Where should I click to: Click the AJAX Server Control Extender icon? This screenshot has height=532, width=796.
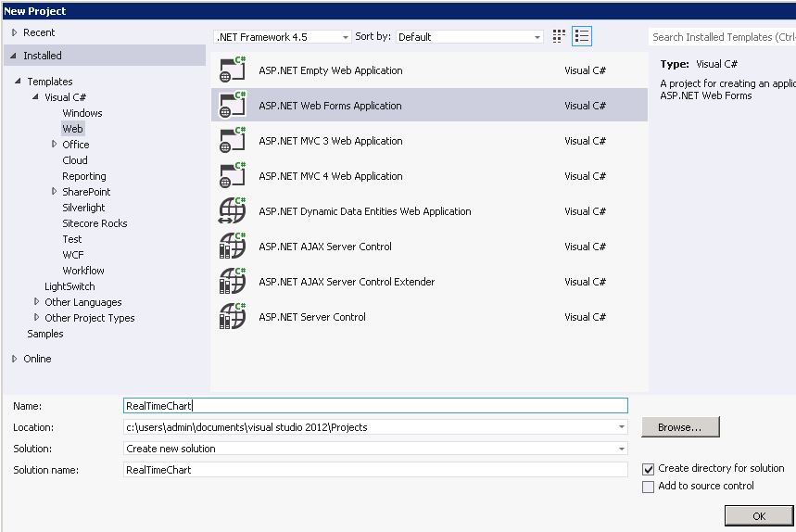[232, 282]
